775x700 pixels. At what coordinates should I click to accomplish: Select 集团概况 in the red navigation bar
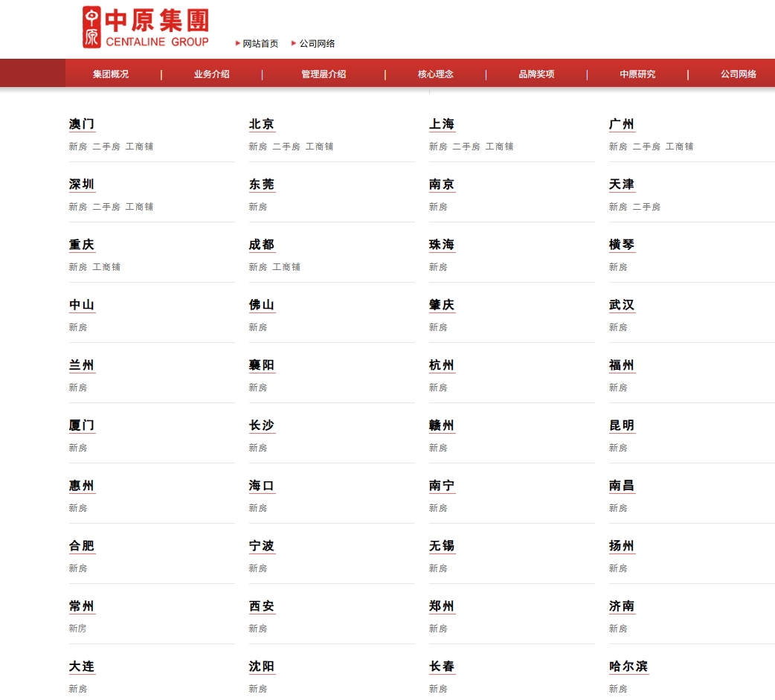(111, 74)
